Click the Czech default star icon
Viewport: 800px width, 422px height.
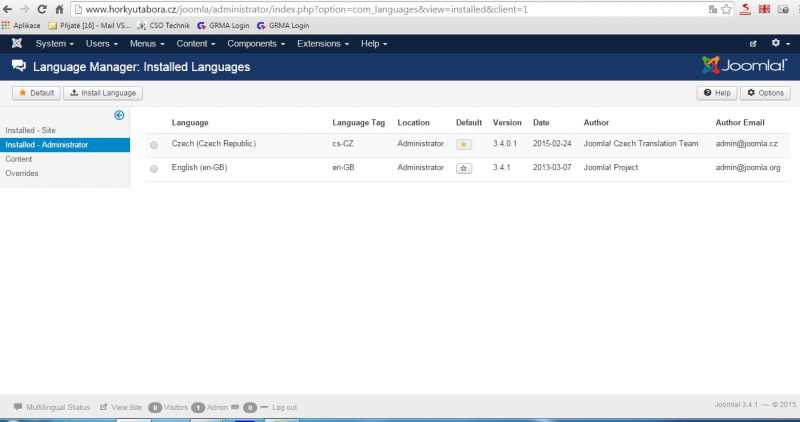pos(463,144)
